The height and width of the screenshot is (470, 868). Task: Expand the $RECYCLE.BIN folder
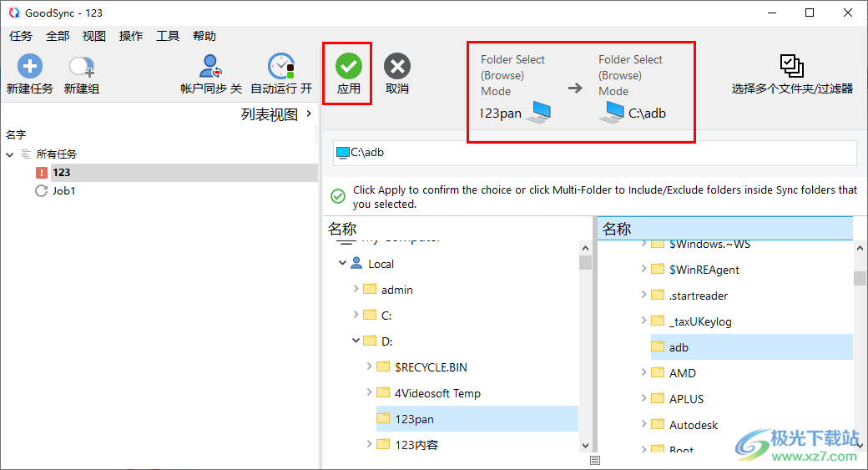pos(369,366)
